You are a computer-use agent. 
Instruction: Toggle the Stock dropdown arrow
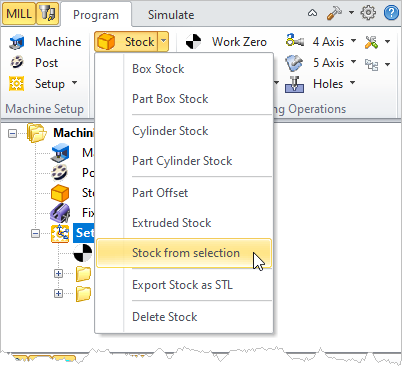(163, 42)
